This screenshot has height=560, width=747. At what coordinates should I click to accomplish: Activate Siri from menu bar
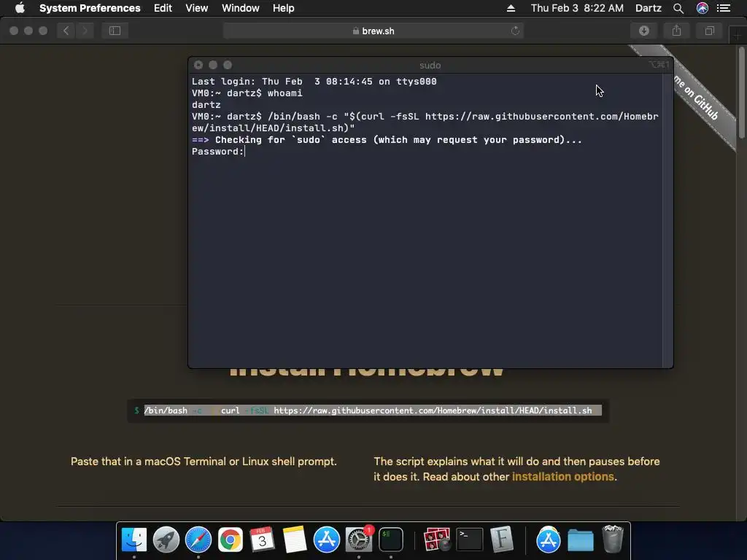pyautogui.click(x=703, y=8)
